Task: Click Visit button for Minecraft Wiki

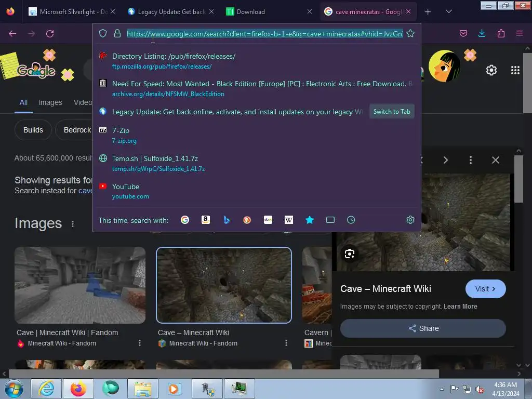Action: click(x=486, y=289)
